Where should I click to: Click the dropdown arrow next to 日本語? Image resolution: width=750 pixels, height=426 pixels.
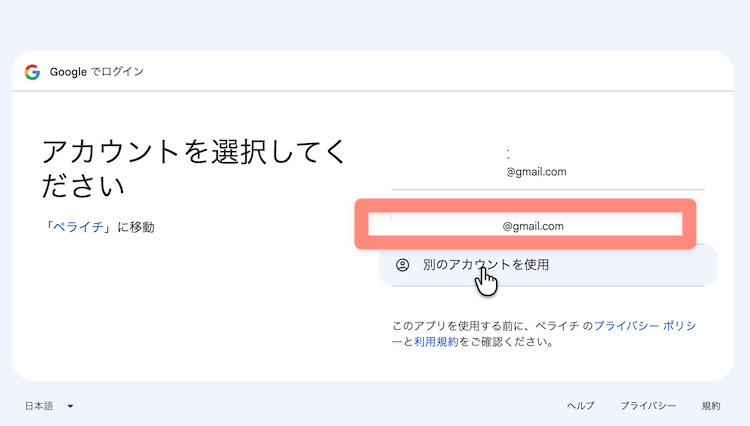tap(70, 406)
